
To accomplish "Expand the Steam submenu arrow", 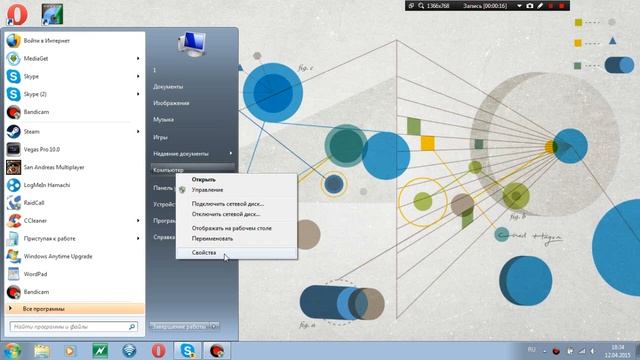I will pyautogui.click(x=138, y=131).
